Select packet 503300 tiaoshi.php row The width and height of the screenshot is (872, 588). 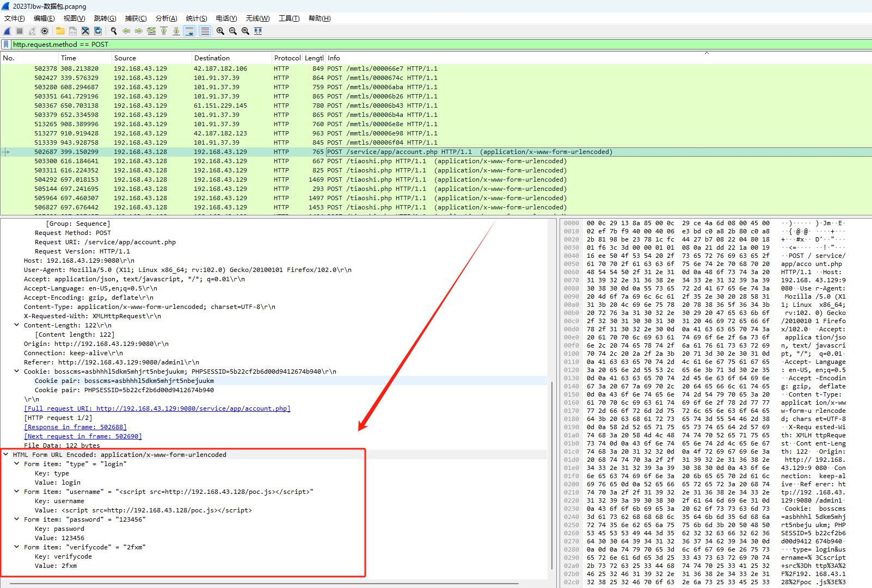tap(435, 161)
